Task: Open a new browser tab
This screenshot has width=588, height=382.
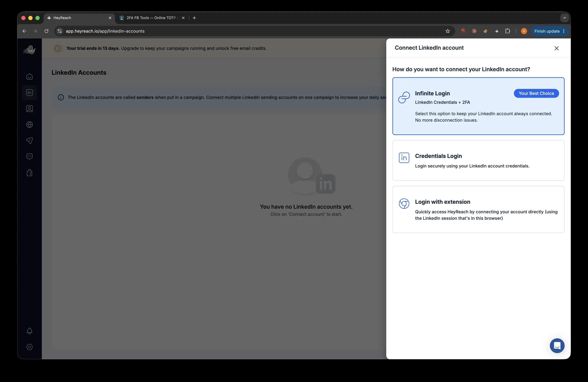Action: [194, 18]
